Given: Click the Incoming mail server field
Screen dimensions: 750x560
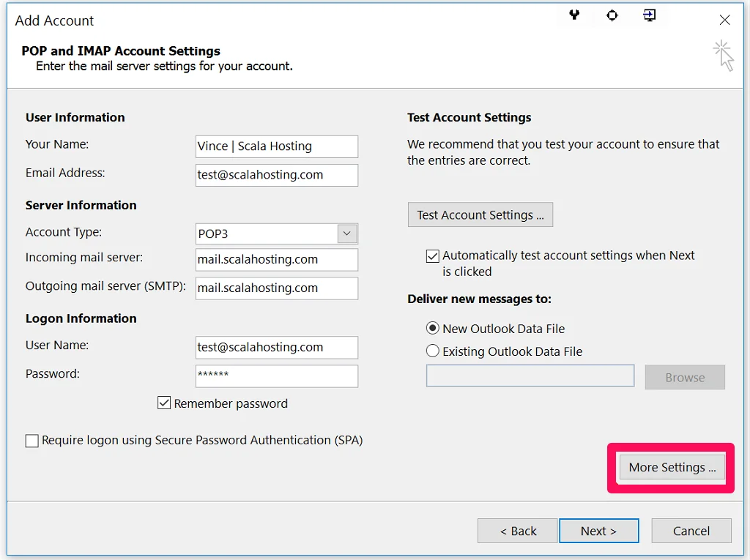Looking at the screenshot, I should pyautogui.click(x=276, y=260).
